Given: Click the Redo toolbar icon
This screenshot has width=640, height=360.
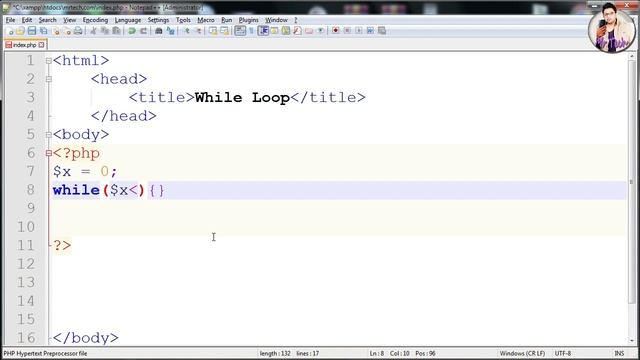Looking at the screenshot, I should 143,31.
